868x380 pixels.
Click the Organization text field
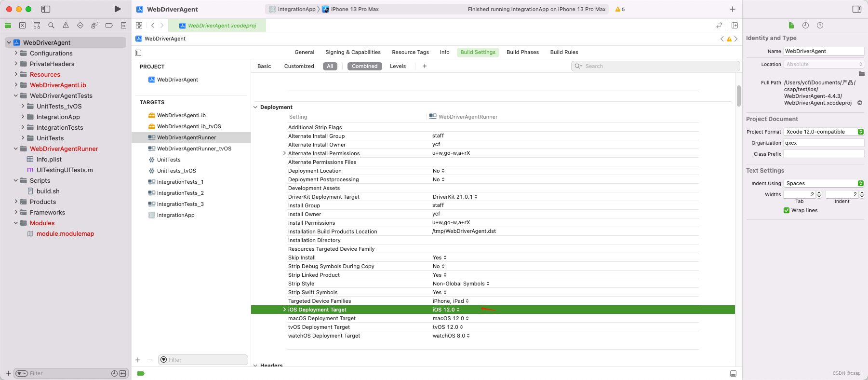point(824,143)
